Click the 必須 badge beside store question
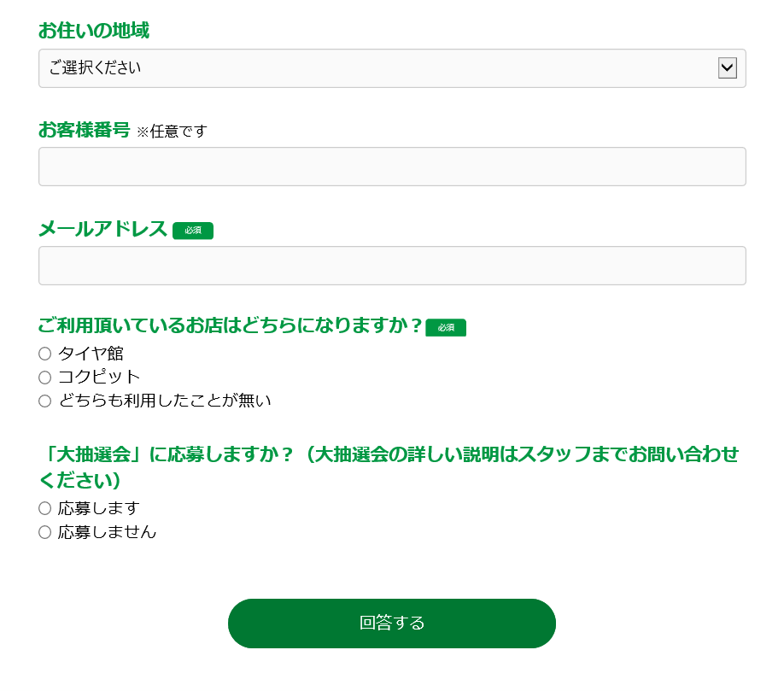784x691 pixels. click(446, 327)
